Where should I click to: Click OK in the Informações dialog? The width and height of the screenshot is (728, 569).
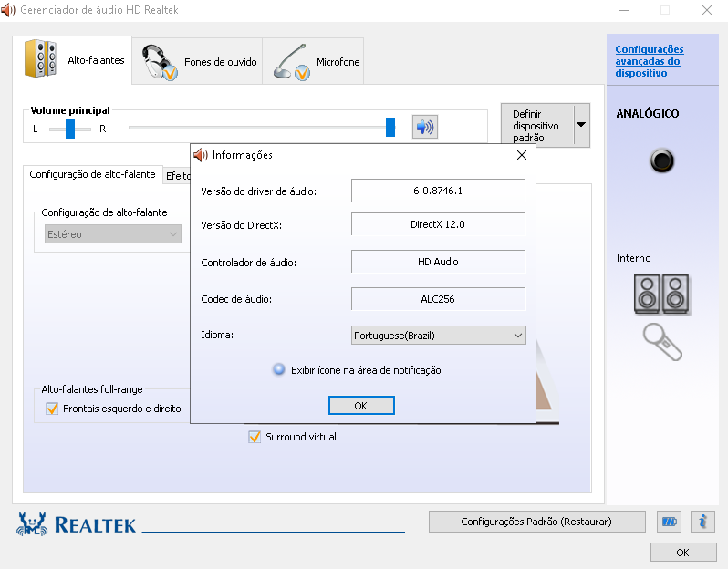coord(361,406)
